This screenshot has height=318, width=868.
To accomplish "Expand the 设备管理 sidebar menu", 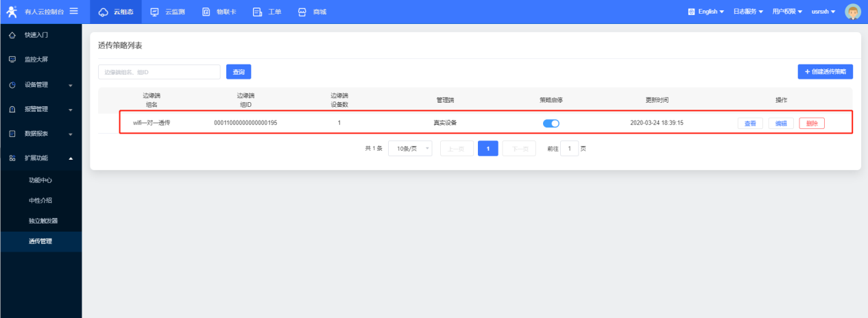I will (41, 85).
